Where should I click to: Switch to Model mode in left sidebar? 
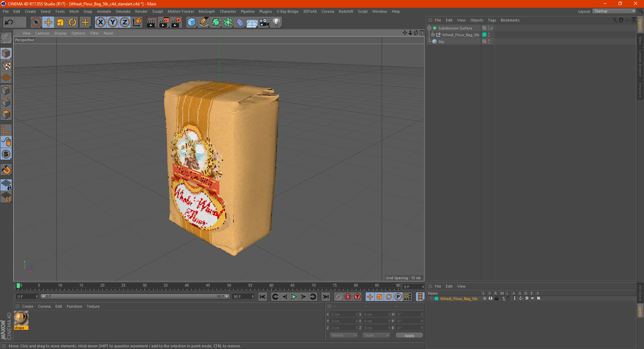6,53
